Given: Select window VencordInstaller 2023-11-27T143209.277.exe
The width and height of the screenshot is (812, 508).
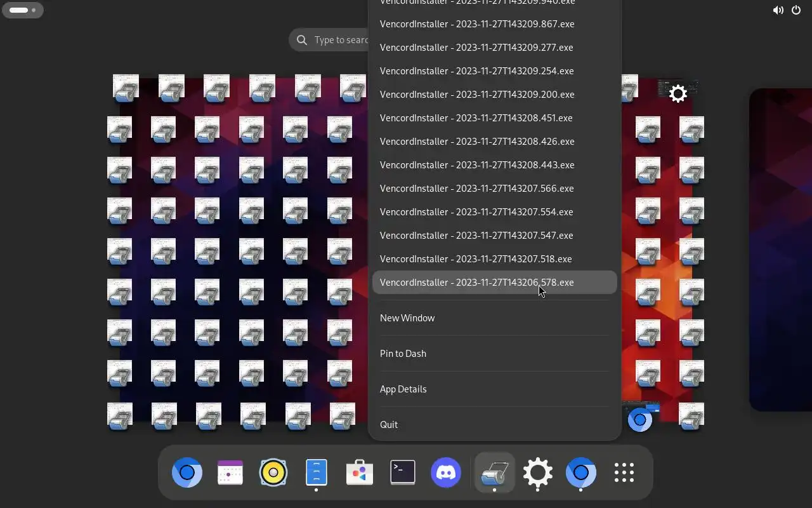Looking at the screenshot, I should (494, 48).
